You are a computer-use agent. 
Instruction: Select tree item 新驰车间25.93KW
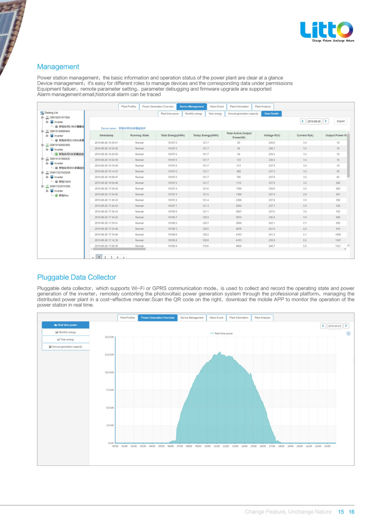pyautogui.click(x=71, y=140)
